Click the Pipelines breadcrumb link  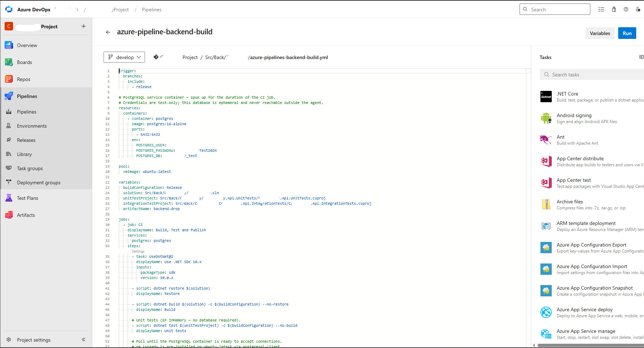coord(152,10)
